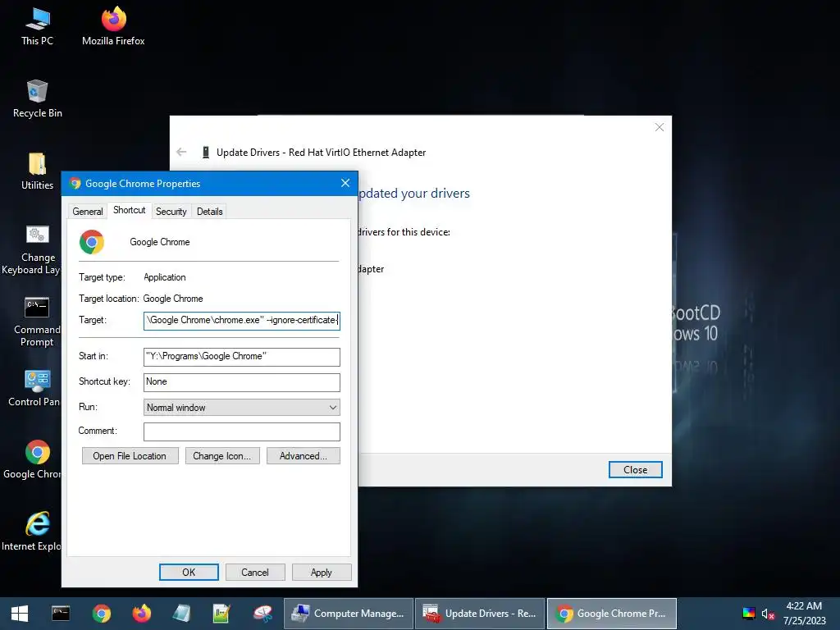Image resolution: width=840 pixels, height=630 pixels.
Task: Select Change Keyboard Layout desktop icon
Action: [x=31, y=250]
